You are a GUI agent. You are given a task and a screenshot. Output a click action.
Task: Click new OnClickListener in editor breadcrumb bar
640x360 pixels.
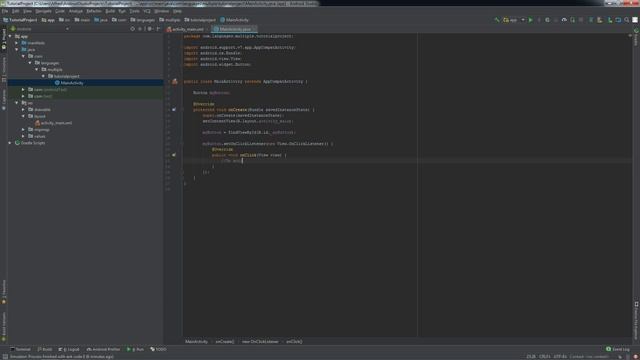tap(260, 342)
